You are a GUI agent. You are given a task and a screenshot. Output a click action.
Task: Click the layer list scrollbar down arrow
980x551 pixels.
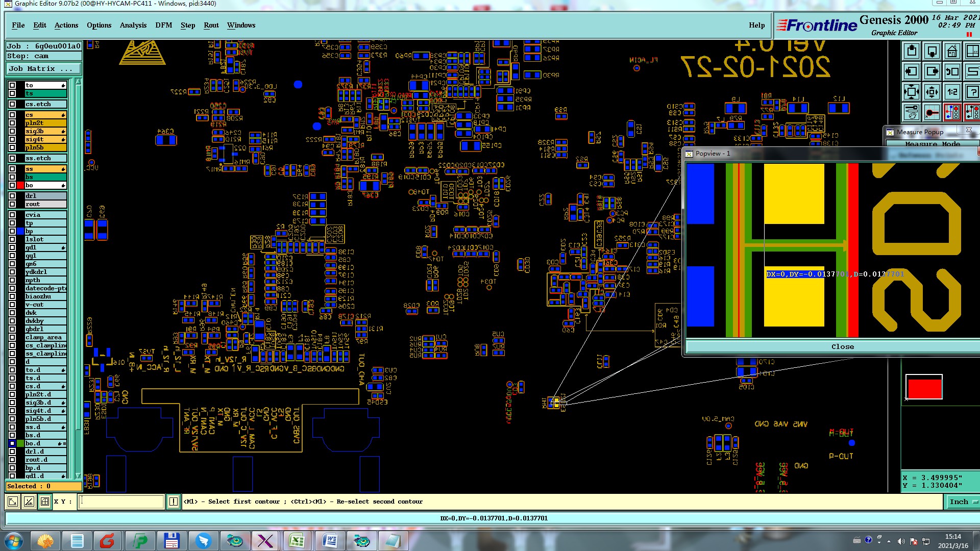click(x=78, y=475)
